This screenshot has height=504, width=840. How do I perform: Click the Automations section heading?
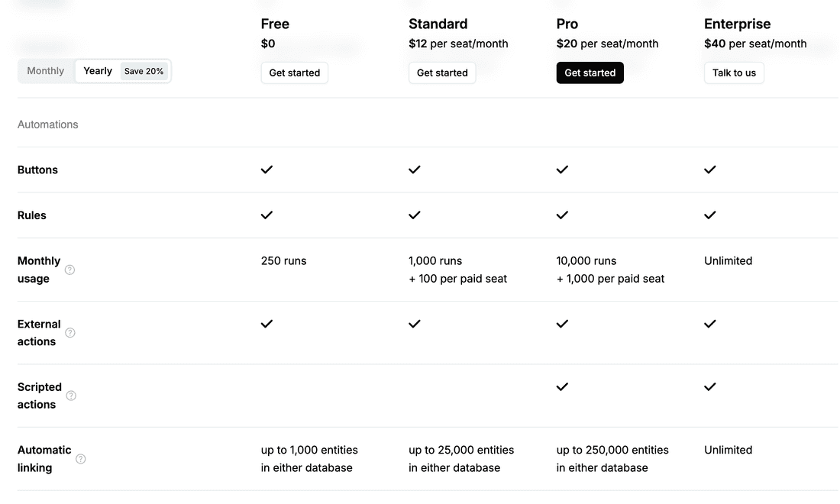tap(48, 124)
